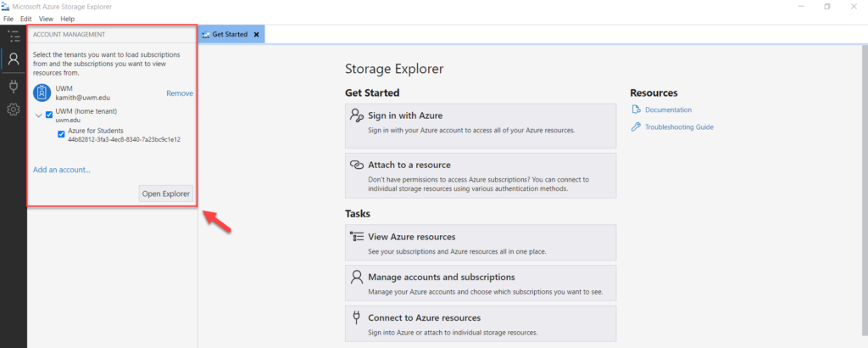Click the View Azure resources list icon
The width and height of the screenshot is (868, 348).
pyautogui.click(x=357, y=236)
